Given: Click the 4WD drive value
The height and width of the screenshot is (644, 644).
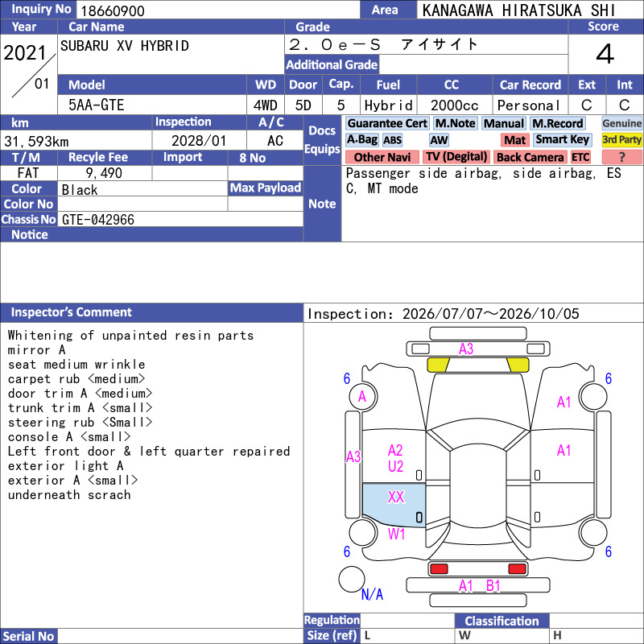Looking at the screenshot, I should (266, 105).
